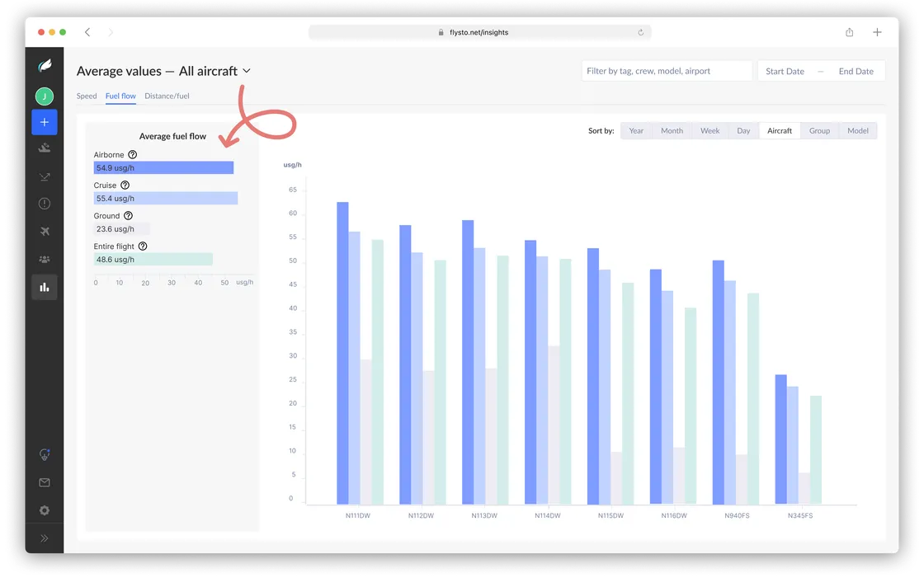Click the N345FS airborne chart bar
The height and width of the screenshot is (587, 924).
[780, 439]
